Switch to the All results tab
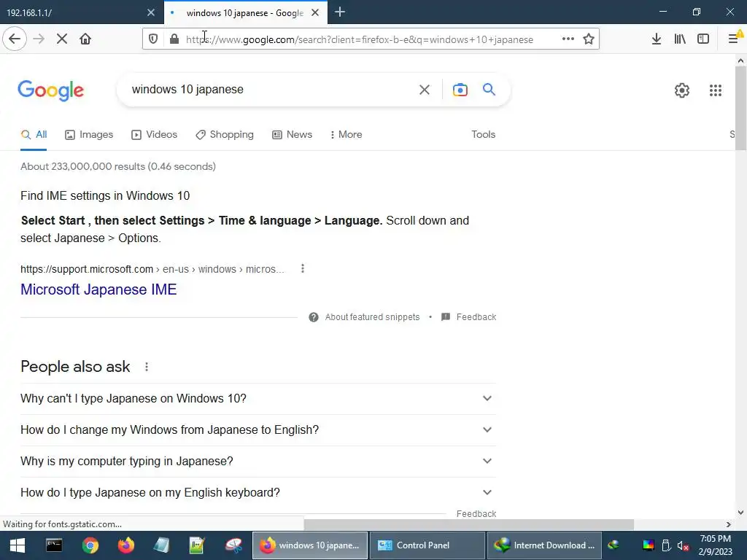Image resolution: width=747 pixels, height=560 pixels. point(34,135)
